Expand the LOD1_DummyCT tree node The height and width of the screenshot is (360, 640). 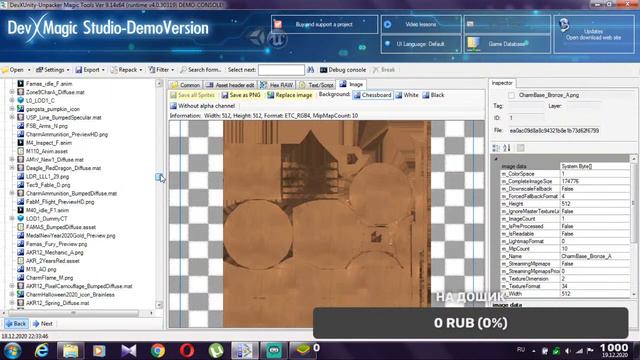point(12,218)
